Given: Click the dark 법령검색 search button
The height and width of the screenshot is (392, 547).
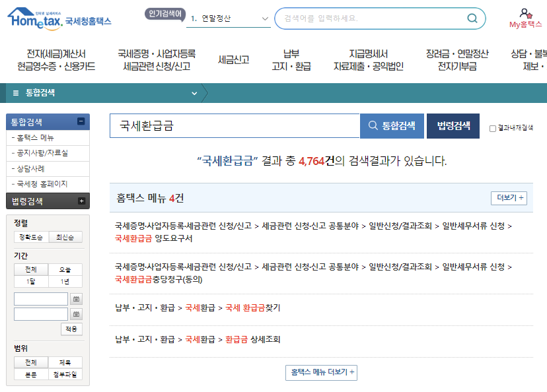Looking at the screenshot, I should click(453, 126).
